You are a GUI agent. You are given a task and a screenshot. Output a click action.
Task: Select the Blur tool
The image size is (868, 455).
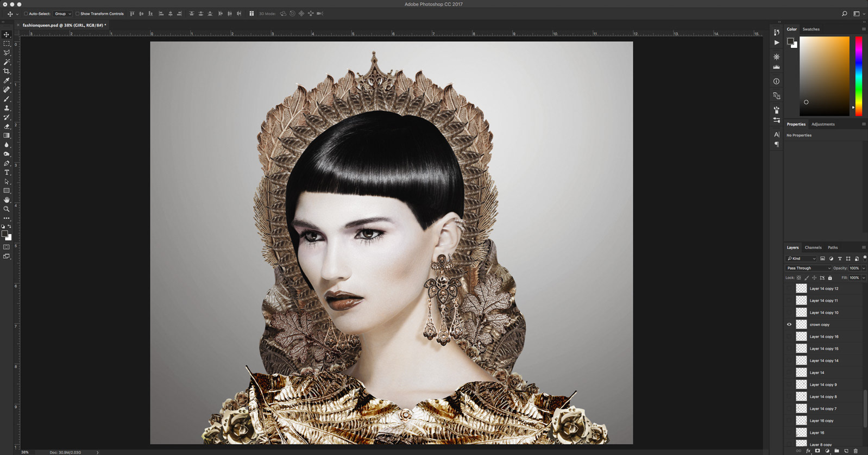pyautogui.click(x=7, y=145)
